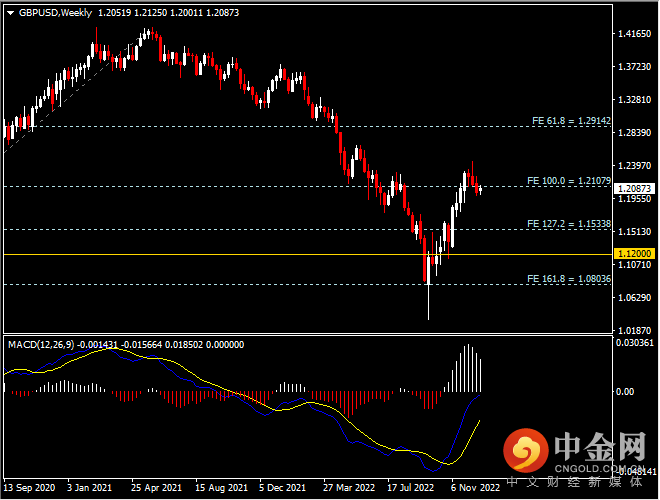Screen dimensions: 660x500
Task: Click the 6 Nov 2022 date label
Action: click(x=474, y=489)
